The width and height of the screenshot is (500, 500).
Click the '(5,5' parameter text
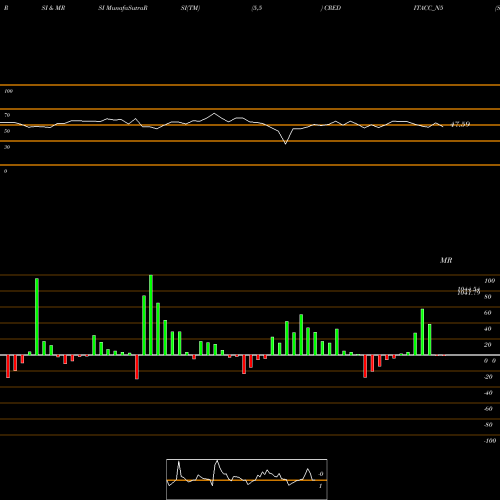257,8
